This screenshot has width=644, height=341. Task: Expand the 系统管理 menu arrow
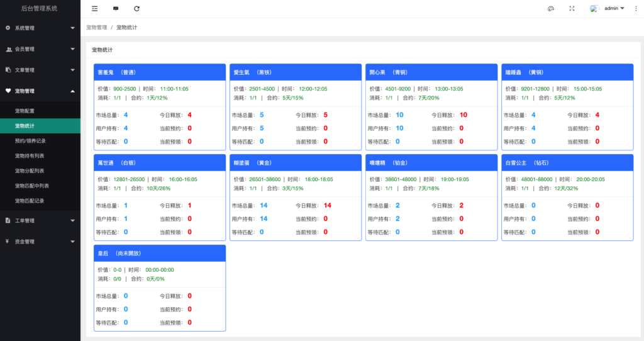click(x=73, y=28)
